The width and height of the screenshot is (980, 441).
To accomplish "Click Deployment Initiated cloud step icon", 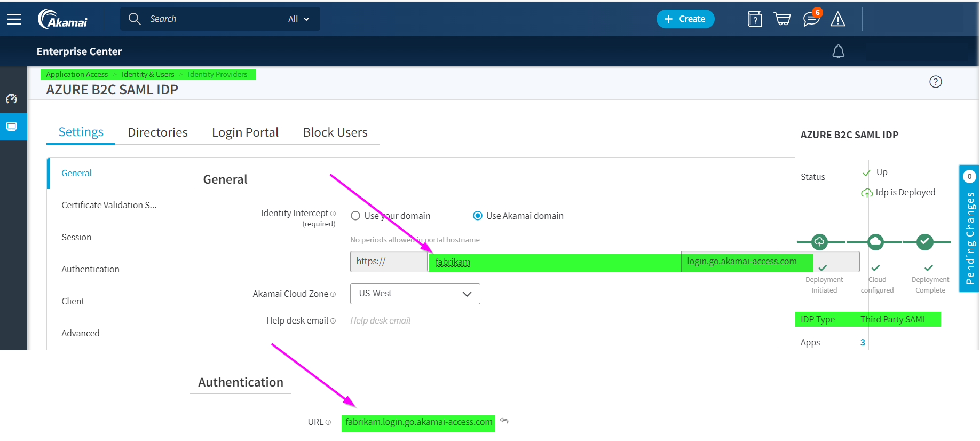I will point(819,242).
